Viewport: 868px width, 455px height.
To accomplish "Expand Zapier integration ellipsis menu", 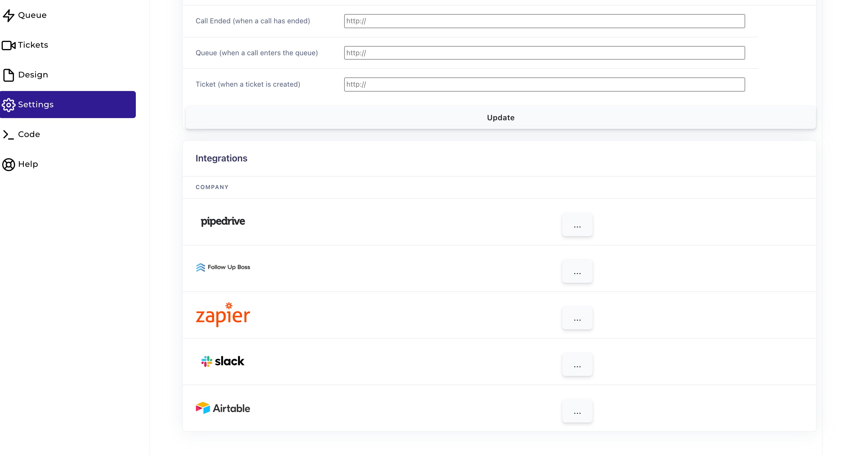I will (577, 318).
